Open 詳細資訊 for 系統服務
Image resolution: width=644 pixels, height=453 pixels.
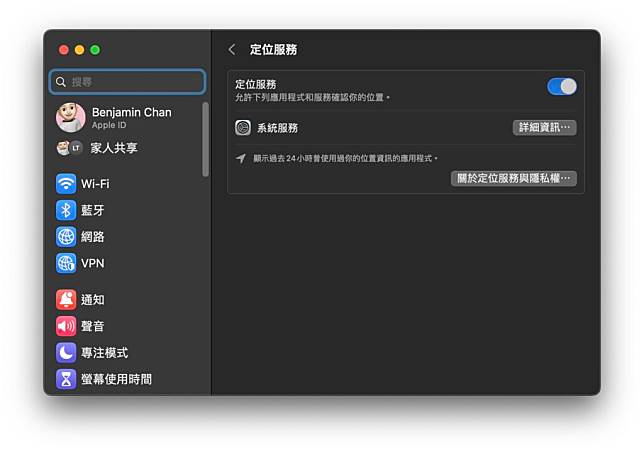coord(544,128)
